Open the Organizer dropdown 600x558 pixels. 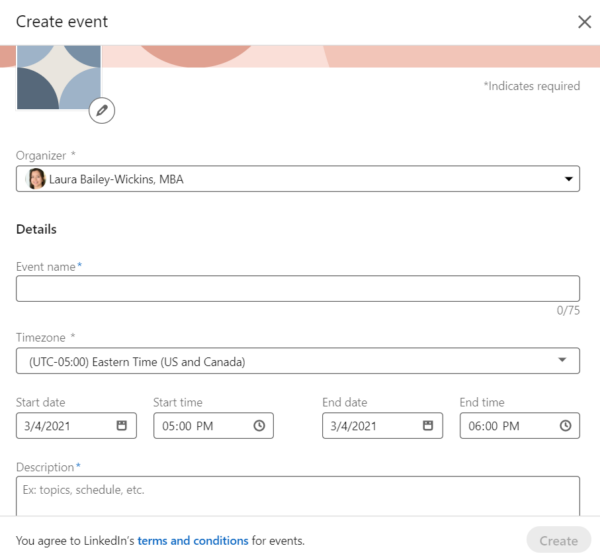point(298,179)
